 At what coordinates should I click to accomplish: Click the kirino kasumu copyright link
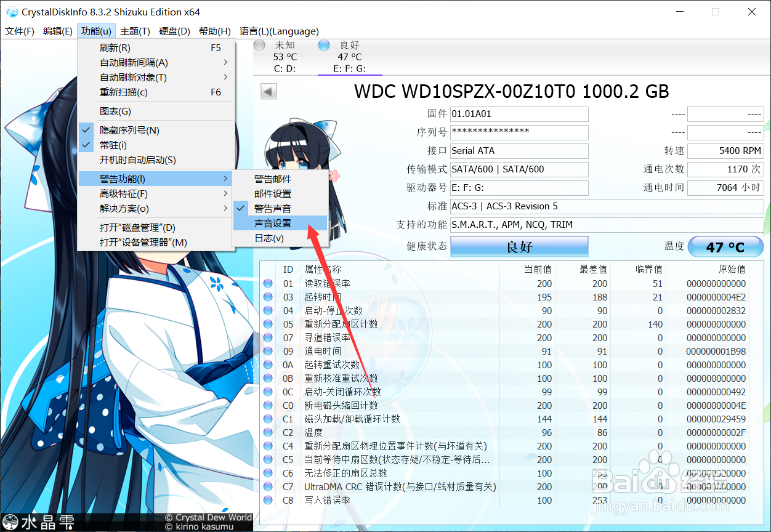[x=200, y=526]
